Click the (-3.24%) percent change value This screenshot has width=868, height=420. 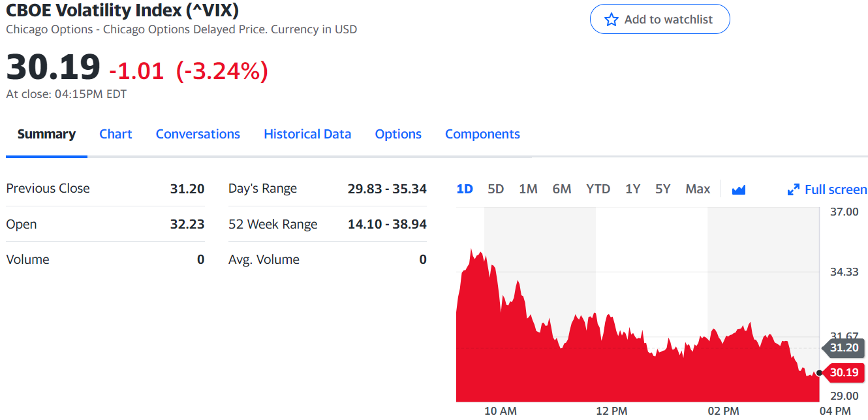click(222, 71)
